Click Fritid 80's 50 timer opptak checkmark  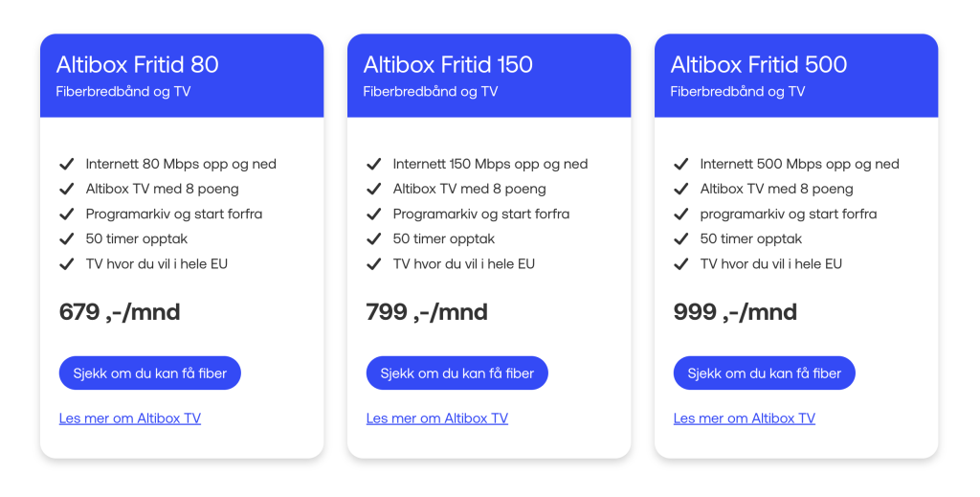(67, 239)
